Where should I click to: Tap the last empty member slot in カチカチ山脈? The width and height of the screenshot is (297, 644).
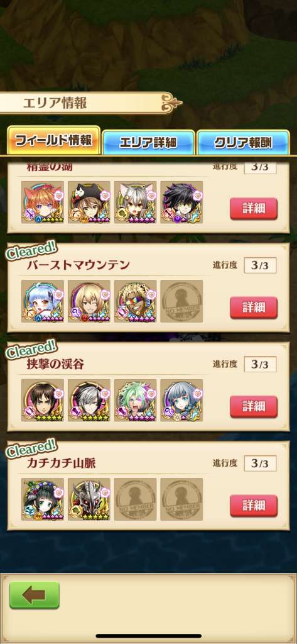[x=181, y=499]
